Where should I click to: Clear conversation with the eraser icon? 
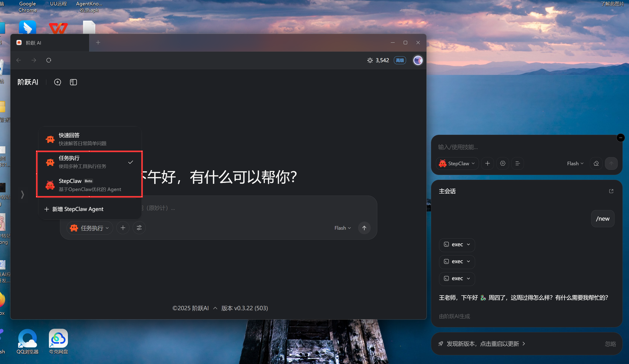[x=596, y=163]
